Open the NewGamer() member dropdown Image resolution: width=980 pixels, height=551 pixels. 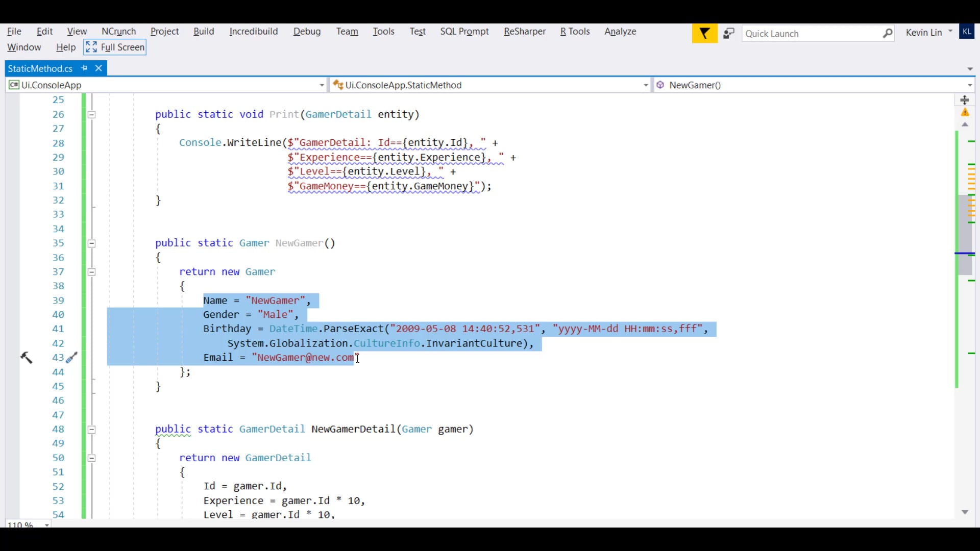pos(969,85)
